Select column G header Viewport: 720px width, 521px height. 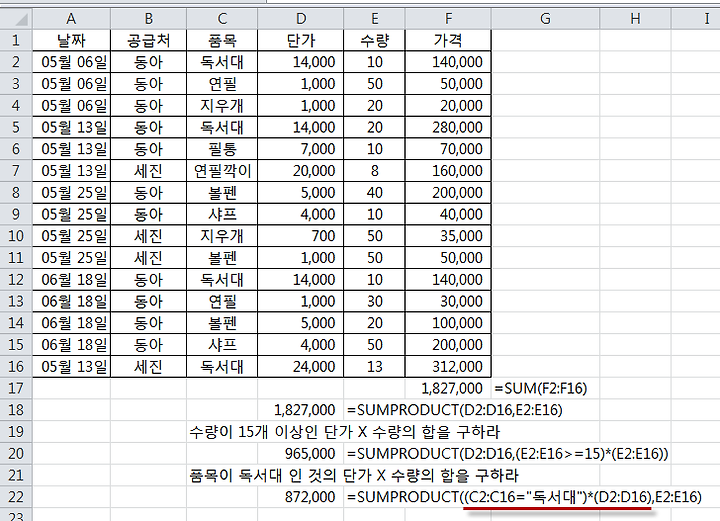(x=545, y=19)
